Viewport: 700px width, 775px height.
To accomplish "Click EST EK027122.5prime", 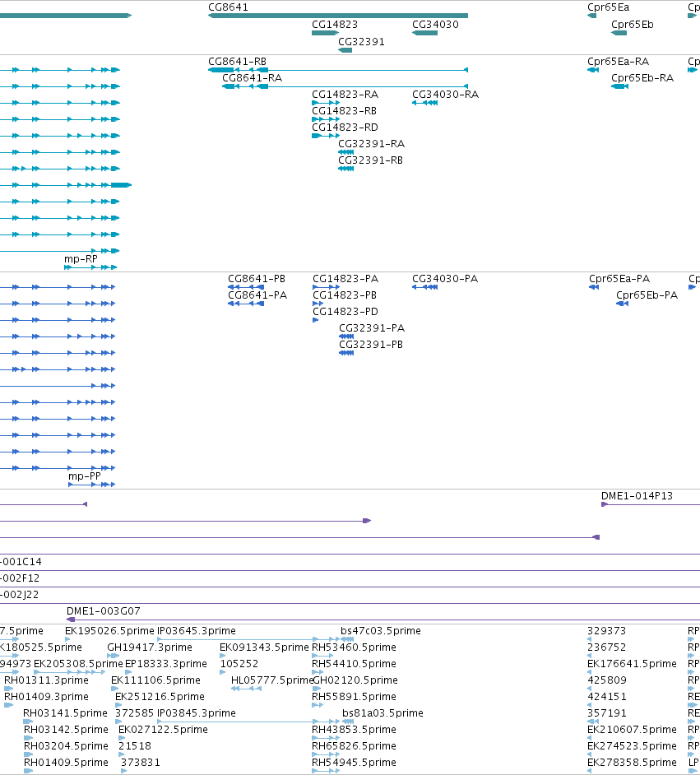I will [122, 738].
